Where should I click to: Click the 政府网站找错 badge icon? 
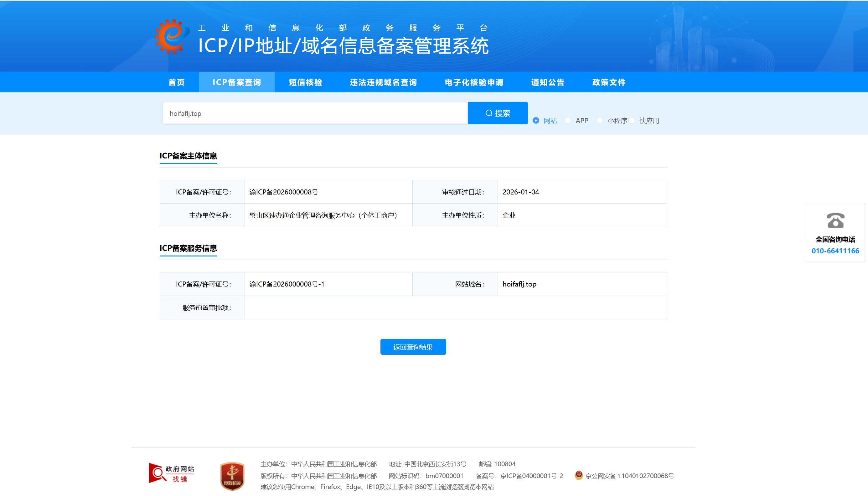pos(171,473)
